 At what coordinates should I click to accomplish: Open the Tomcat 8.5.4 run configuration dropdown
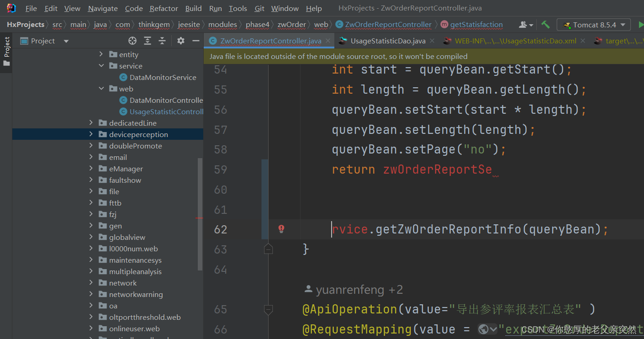pos(593,25)
